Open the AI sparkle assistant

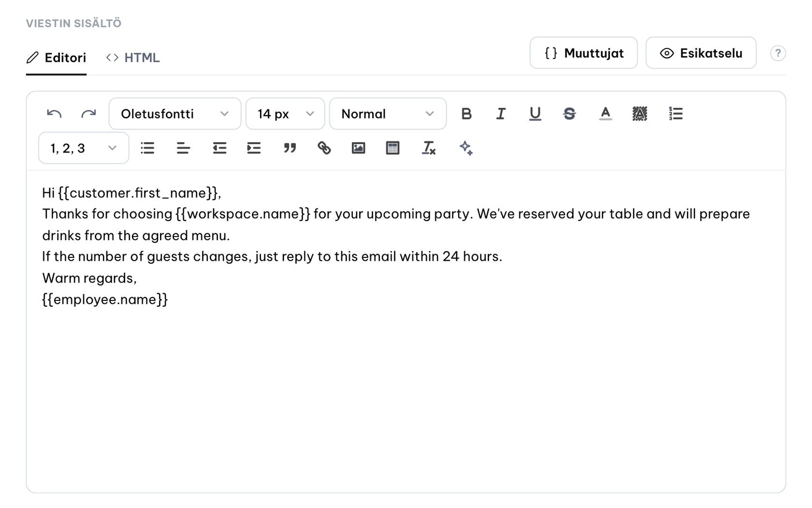click(466, 148)
